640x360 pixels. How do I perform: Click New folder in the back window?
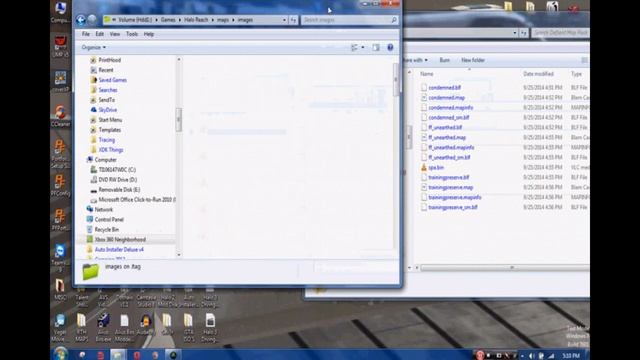click(x=473, y=60)
